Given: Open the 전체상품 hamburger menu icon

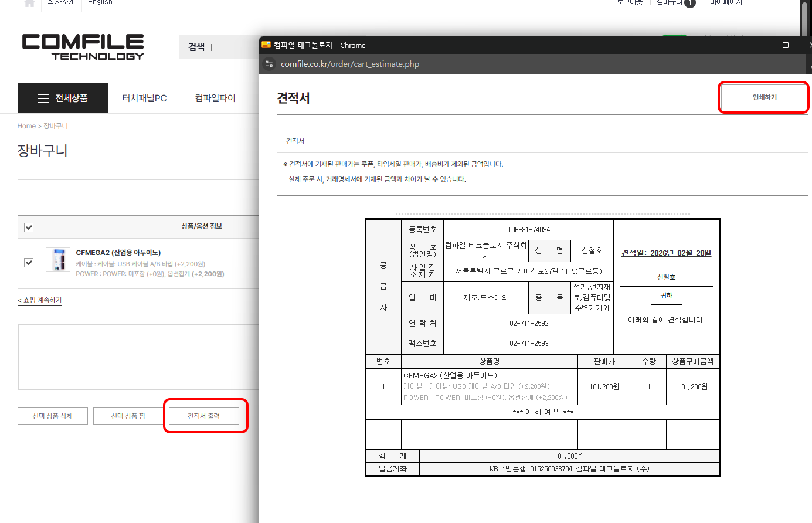Looking at the screenshot, I should pyautogui.click(x=43, y=99).
